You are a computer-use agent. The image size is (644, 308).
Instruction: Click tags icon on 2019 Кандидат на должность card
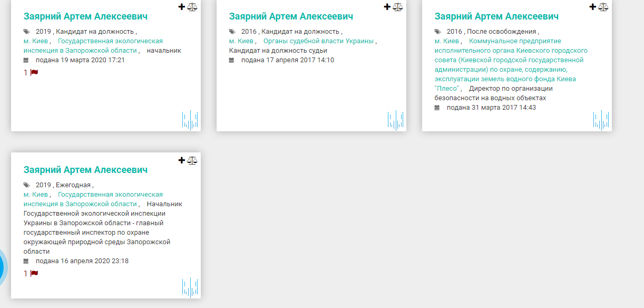tap(27, 32)
